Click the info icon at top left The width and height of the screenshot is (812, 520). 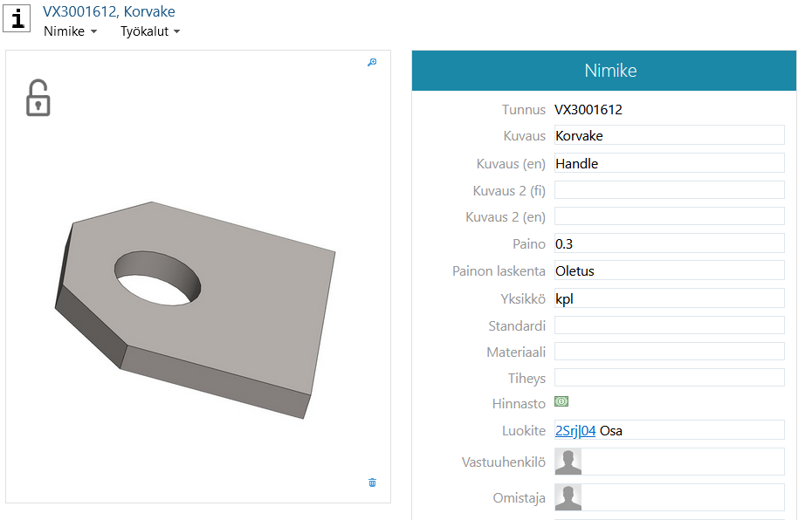[x=17, y=18]
